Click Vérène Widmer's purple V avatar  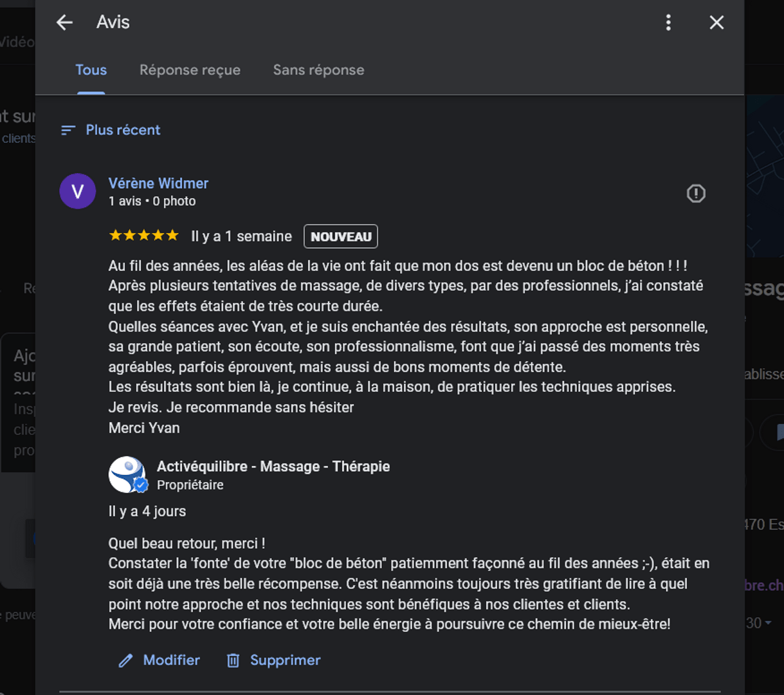(78, 191)
